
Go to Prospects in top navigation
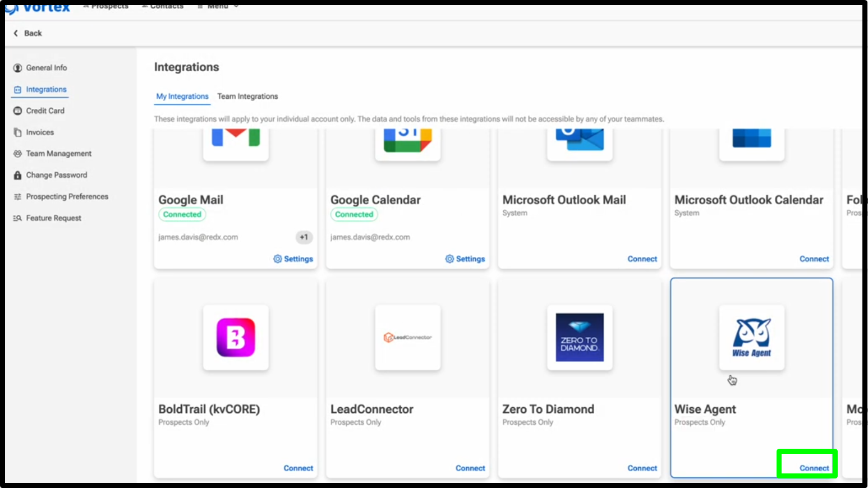tap(106, 6)
